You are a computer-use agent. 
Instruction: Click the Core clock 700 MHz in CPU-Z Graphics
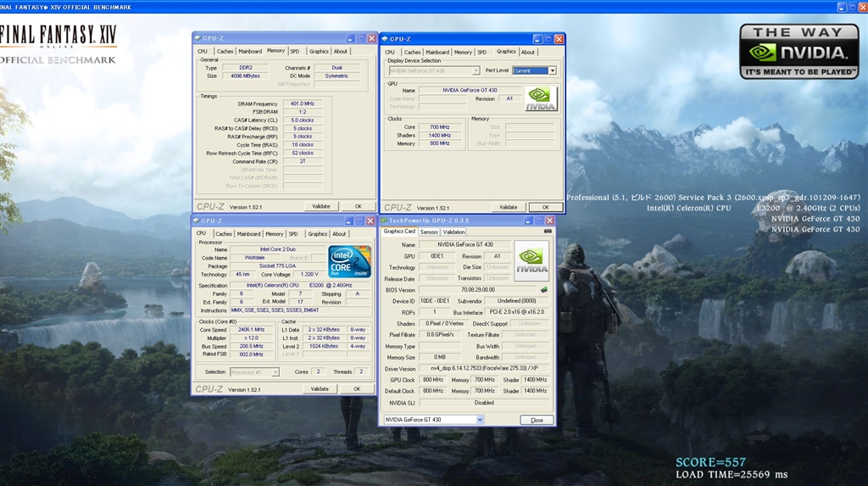[440, 127]
